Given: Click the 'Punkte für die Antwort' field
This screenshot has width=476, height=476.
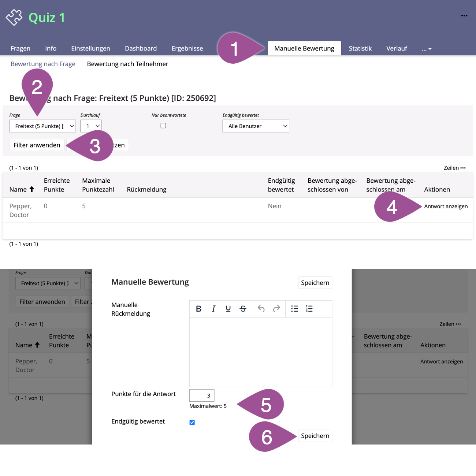Looking at the screenshot, I should click(x=202, y=395).
